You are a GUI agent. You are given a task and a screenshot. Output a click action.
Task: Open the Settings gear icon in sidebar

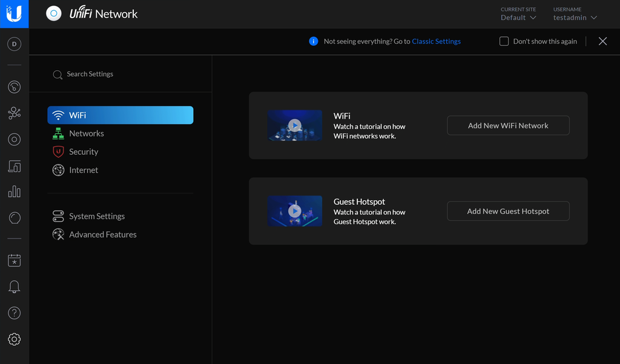(15, 339)
